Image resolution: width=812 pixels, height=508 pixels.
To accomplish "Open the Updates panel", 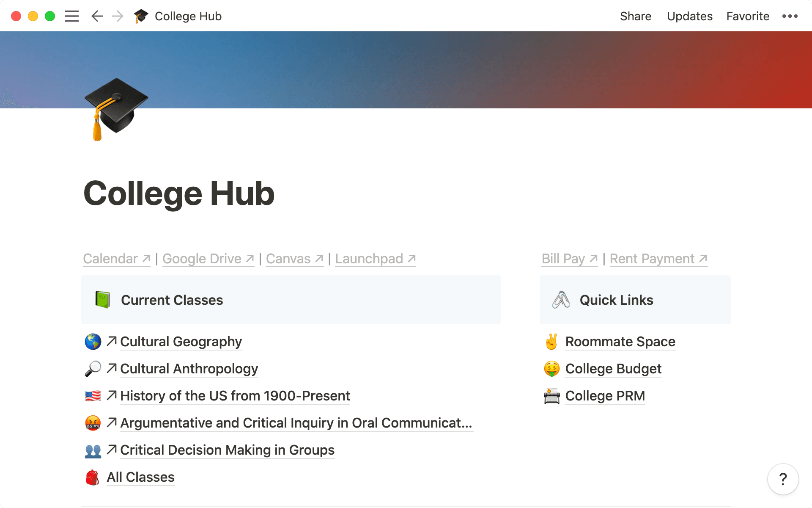I will (x=689, y=16).
